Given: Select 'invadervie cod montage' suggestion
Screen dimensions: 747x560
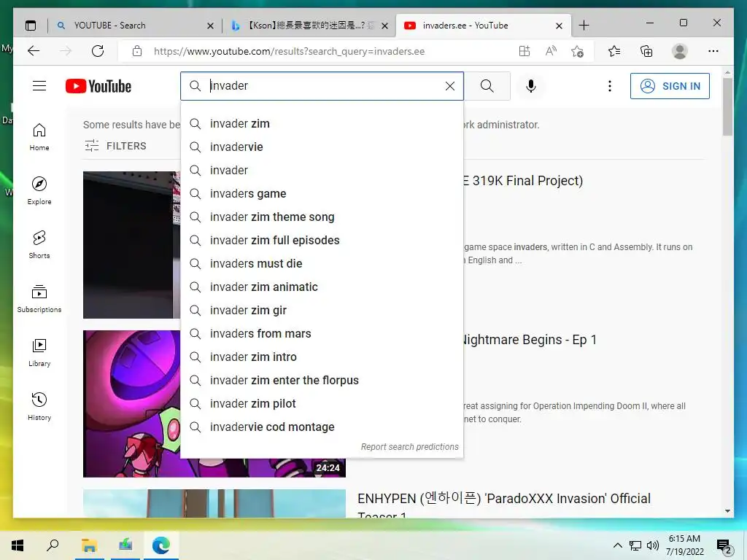Looking at the screenshot, I should pos(322,427).
